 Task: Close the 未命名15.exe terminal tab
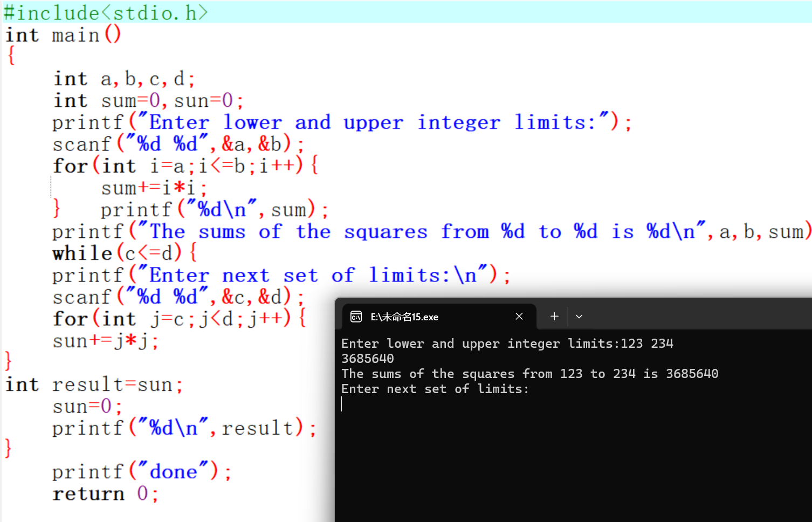coord(519,317)
